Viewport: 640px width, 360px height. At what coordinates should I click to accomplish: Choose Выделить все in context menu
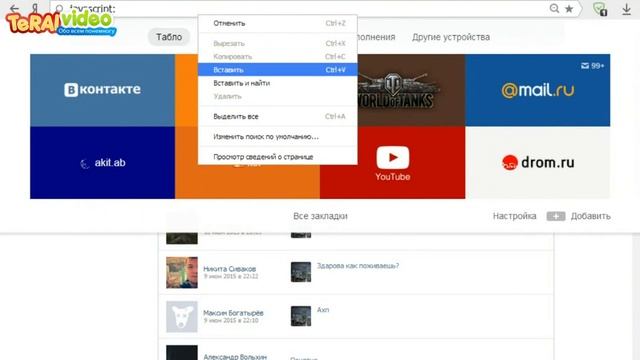point(278,116)
